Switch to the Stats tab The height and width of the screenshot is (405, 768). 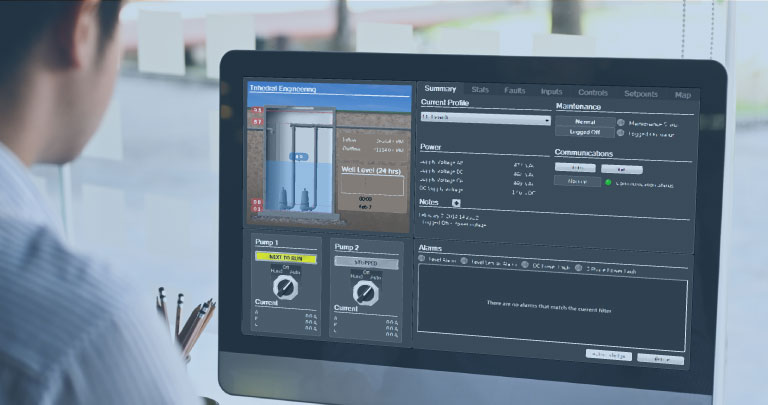pos(480,91)
